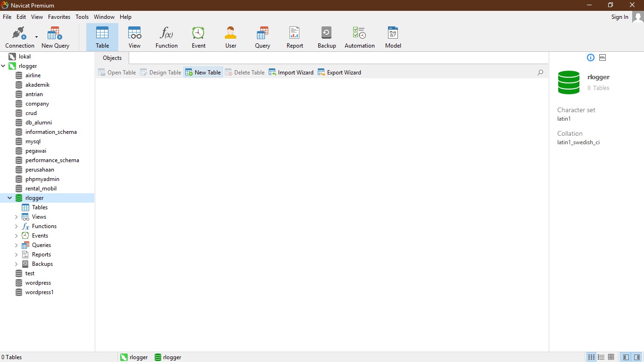Viewport: 644px width, 362px height.
Task: Open the View menu
Action: coord(37,16)
